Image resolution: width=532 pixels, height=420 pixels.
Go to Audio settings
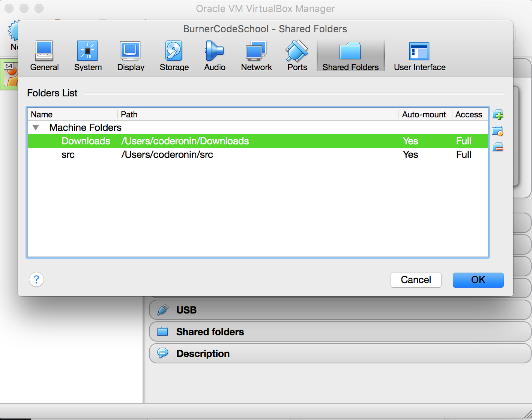click(x=215, y=56)
